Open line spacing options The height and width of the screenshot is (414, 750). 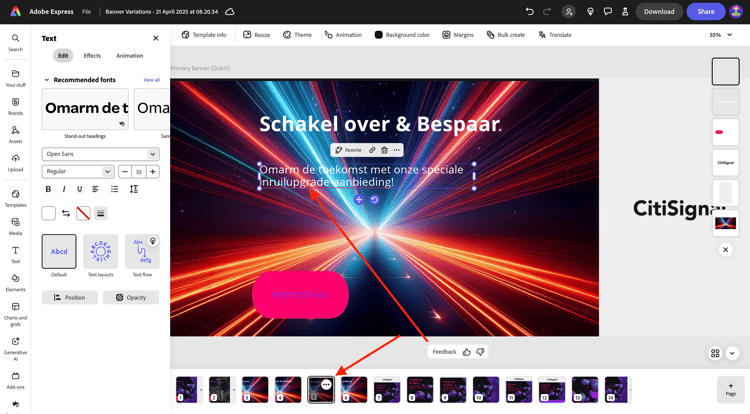click(133, 189)
